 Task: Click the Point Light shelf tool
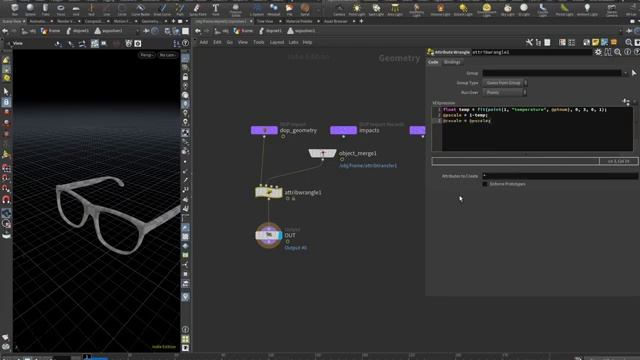point(357,9)
